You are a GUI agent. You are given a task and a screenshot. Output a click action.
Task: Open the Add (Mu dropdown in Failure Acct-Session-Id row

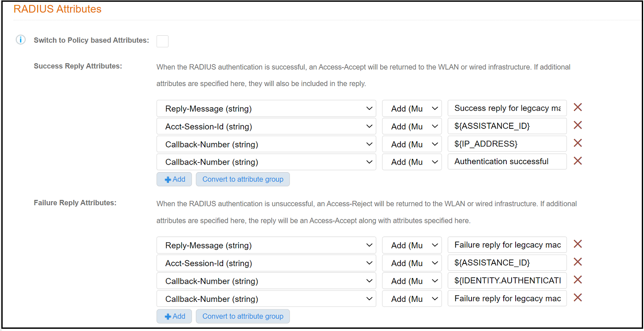click(x=412, y=263)
